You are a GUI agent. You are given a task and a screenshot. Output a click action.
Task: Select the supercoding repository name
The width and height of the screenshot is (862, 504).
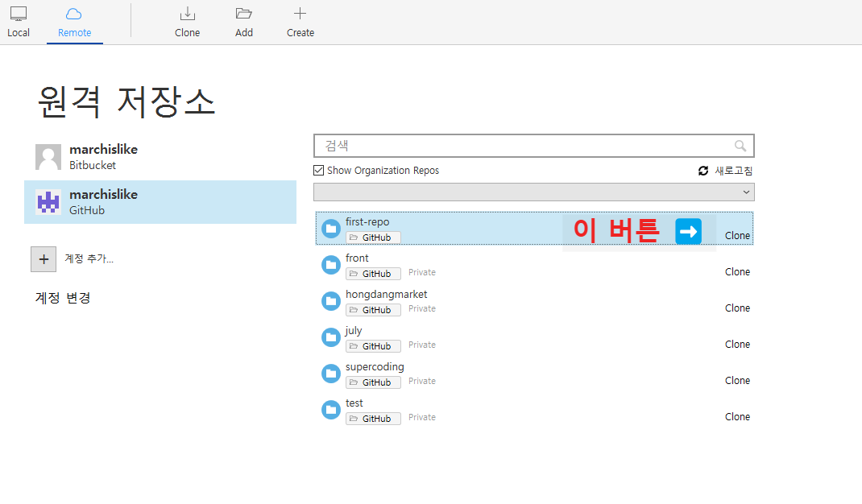375,367
